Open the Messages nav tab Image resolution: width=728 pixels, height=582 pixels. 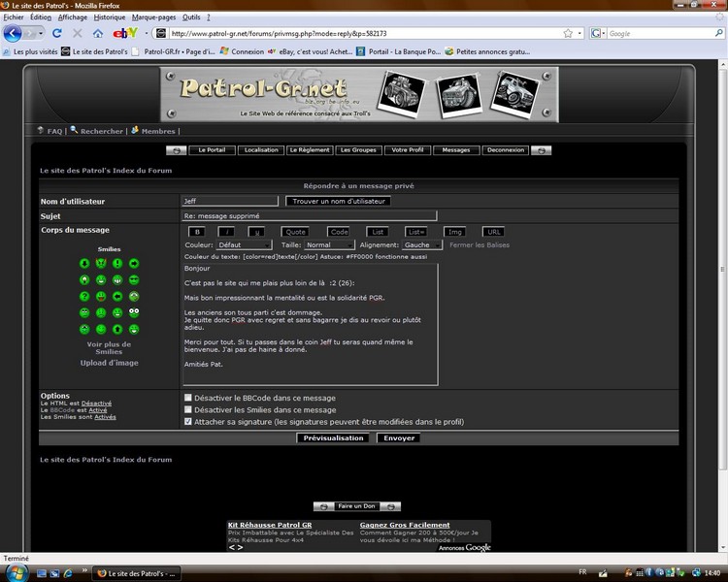tap(456, 150)
